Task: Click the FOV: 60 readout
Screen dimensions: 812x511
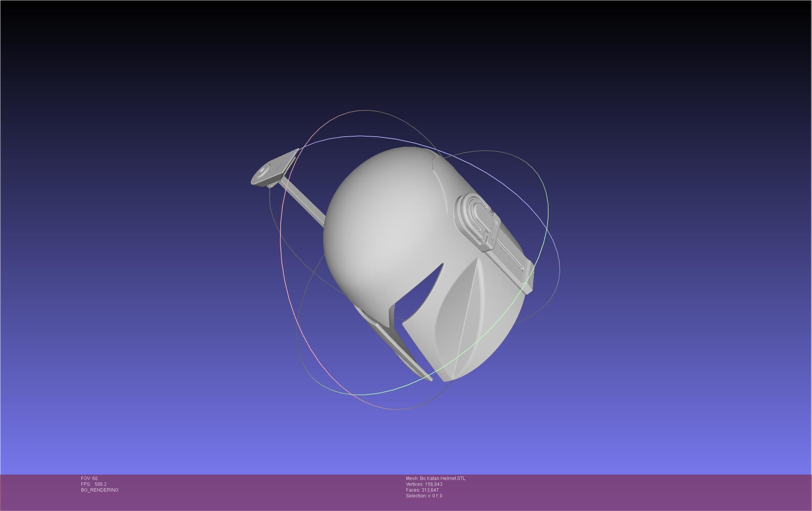Action: click(89, 478)
